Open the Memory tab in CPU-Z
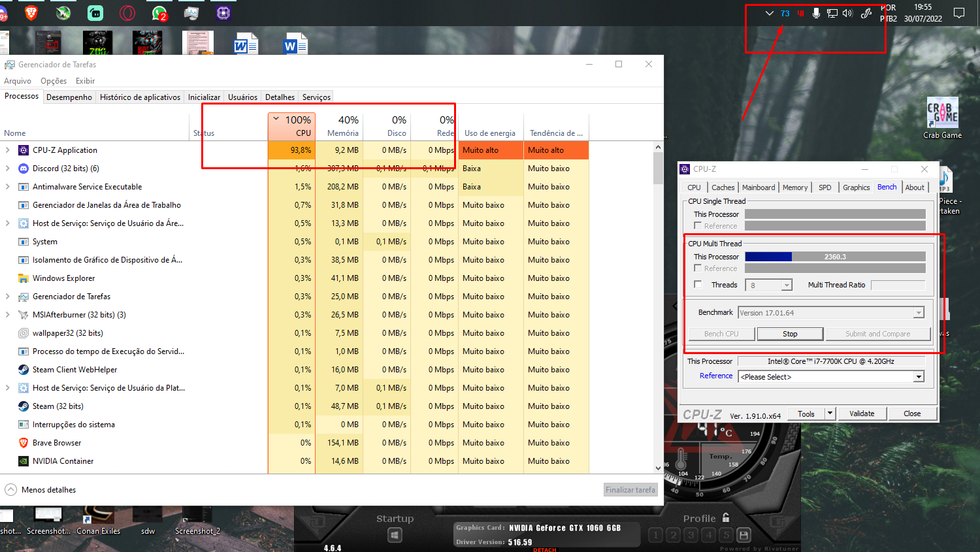The height and width of the screenshot is (552, 980). point(795,187)
